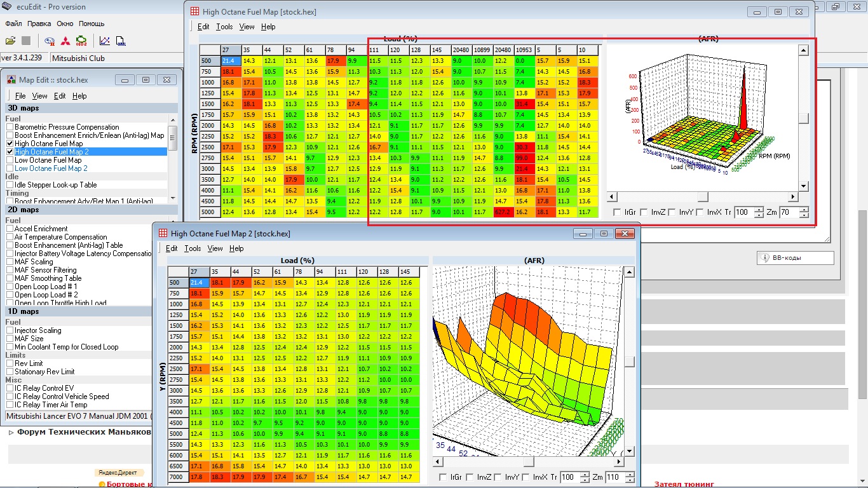Select the Mitsubishi logo toolbar icon
The image size is (868, 488).
tap(65, 41)
